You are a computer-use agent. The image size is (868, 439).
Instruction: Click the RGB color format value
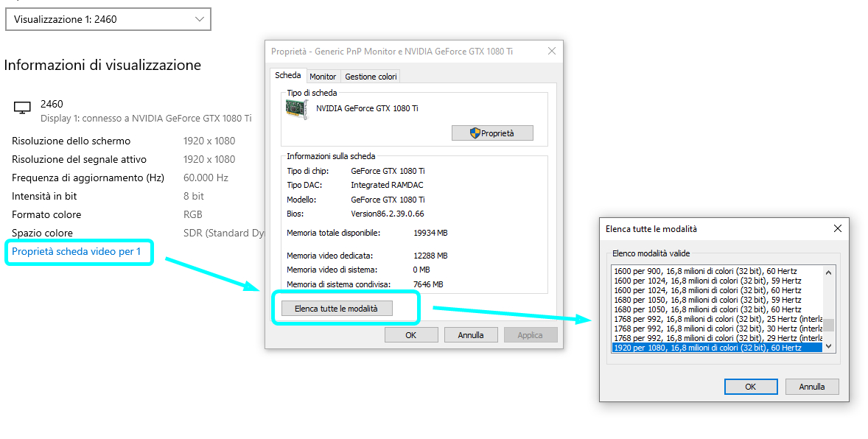tap(193, 214)
